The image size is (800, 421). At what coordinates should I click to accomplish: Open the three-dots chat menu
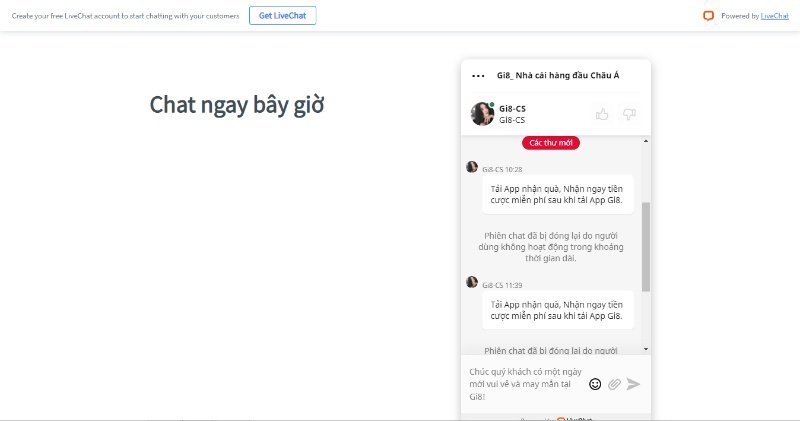[478, 76]
